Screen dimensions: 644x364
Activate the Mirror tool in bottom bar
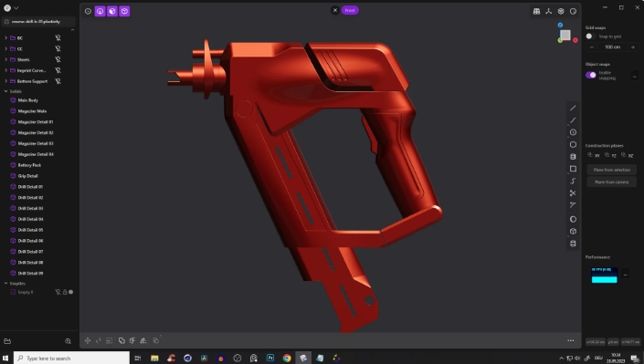(x=143, y=340)
